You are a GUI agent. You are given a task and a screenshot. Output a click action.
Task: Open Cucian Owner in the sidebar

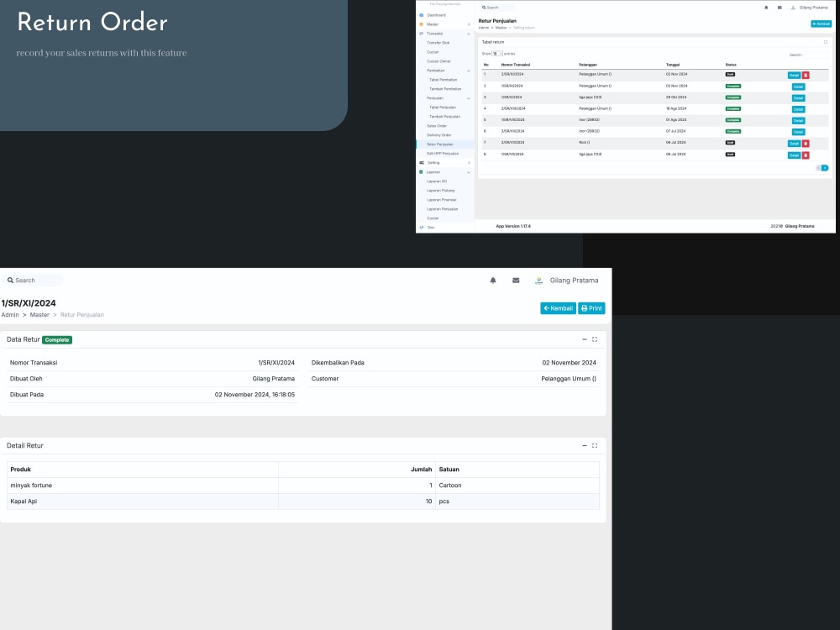(x=438, y=61)
